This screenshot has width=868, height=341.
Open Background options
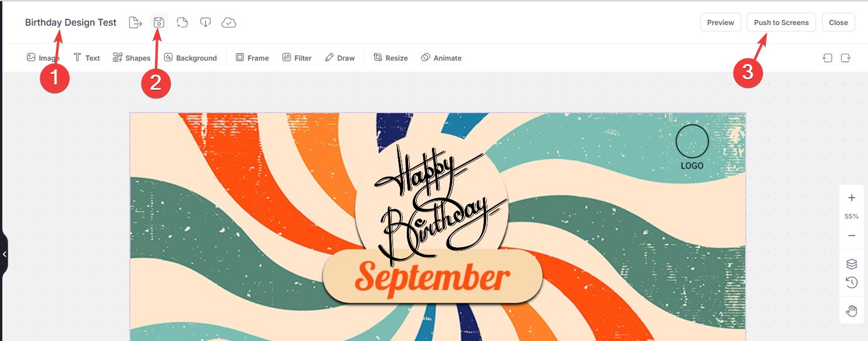[x=190, y=58]
